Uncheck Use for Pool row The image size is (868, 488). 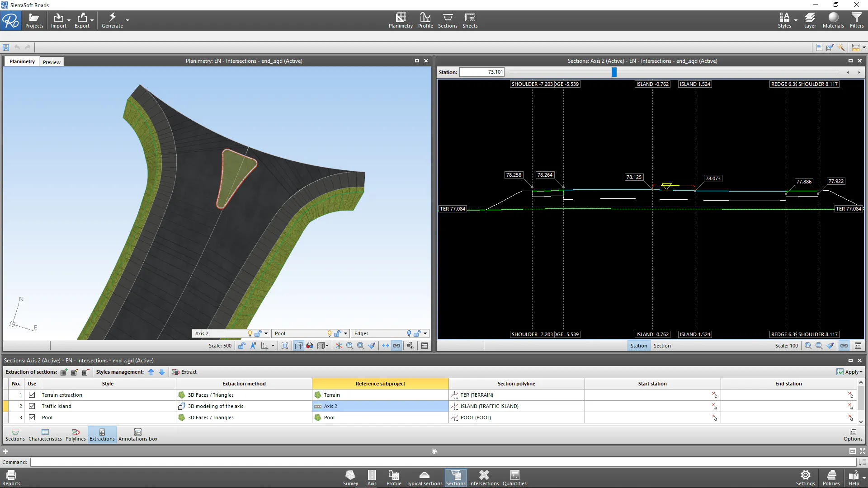pyautogui.click(x=32, y=417)
